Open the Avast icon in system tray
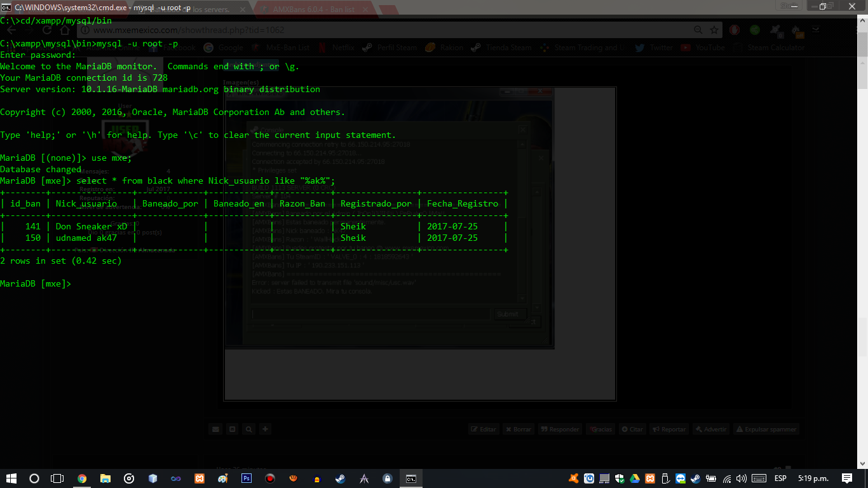The height and width of the screenshot is (488, 868). (574, 478)
